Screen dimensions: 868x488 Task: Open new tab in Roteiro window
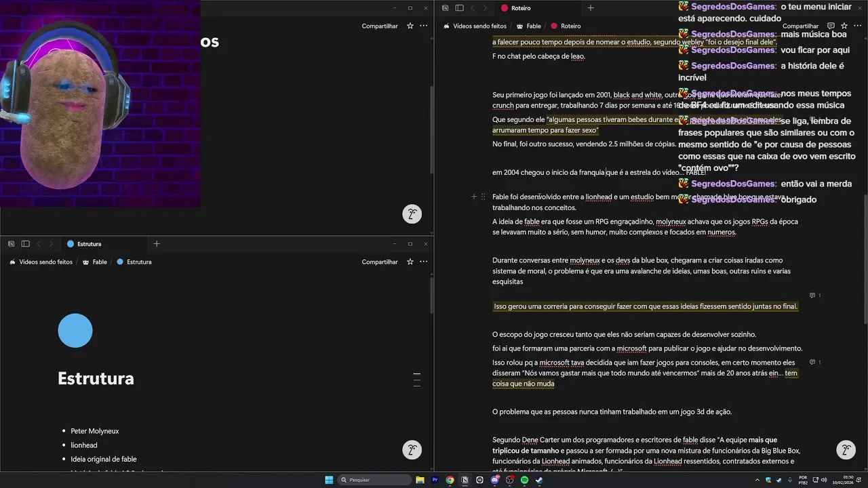[591, 8]
